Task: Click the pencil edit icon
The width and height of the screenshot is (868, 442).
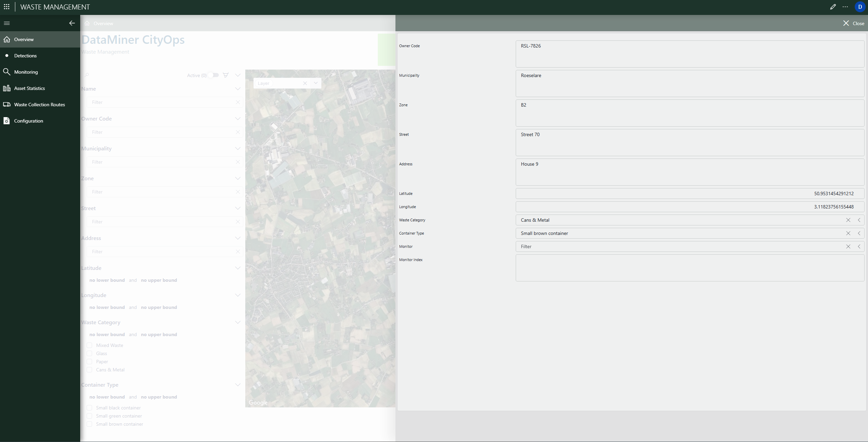Action: tap(833, 7)
